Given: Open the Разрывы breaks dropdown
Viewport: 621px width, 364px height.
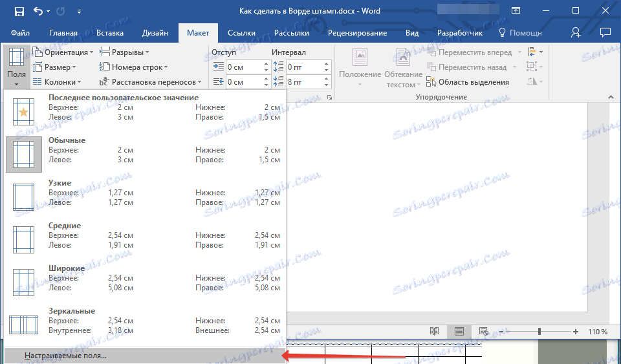Looking at the screenshot, I should (124, 52).
